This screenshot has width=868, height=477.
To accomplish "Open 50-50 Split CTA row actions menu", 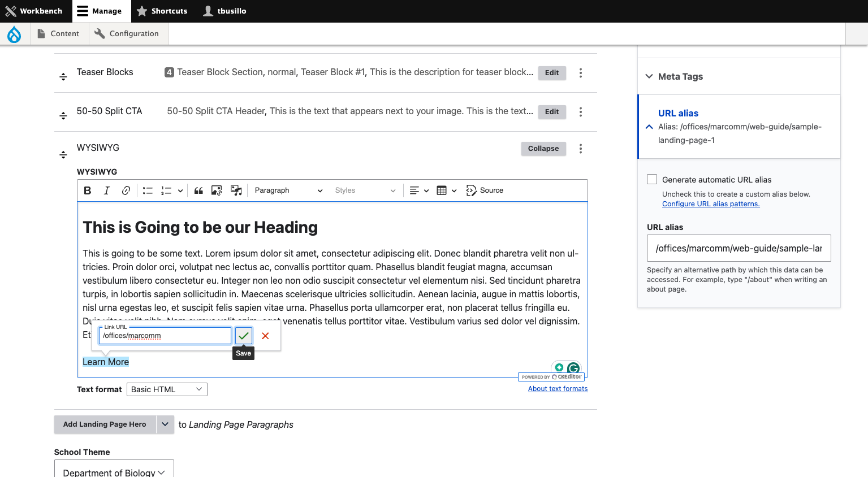I will [x=581, y=112].
